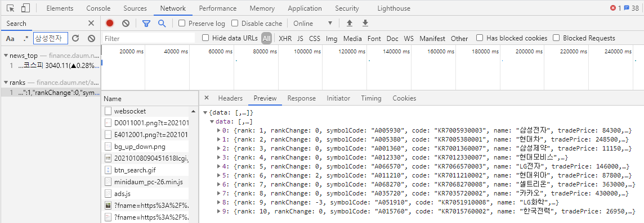Open the messages count badge showing 38
644x223 pixels.
(631, 8)
